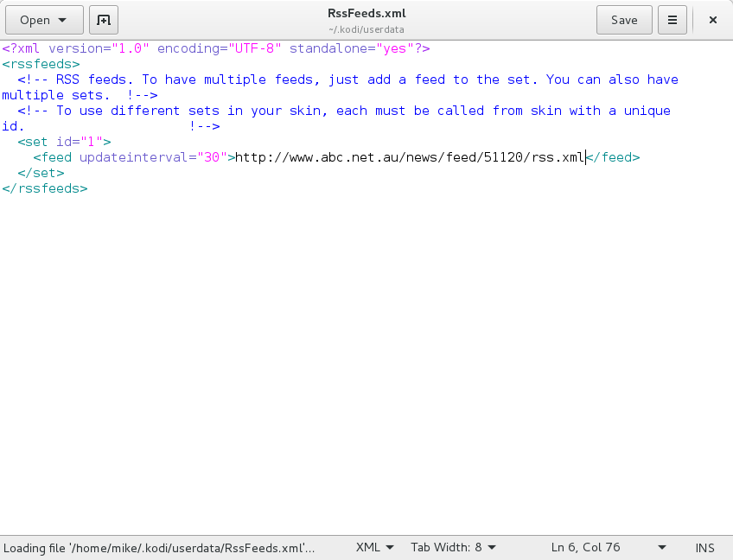Click the "UTF-8" encoding value
This screenshot has height=560, width=733.
(253, 48)
